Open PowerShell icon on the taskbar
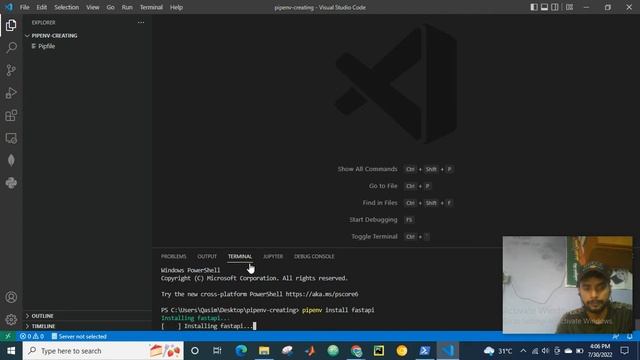Viewport: 640px width, 360px height. coord(424,351)
